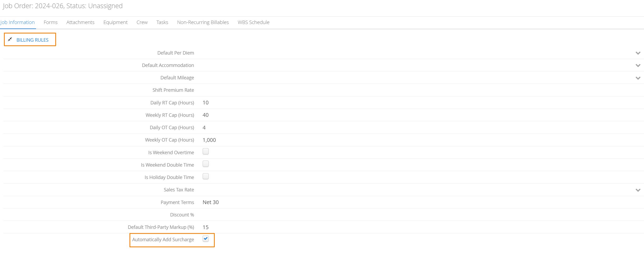Open the Tasks tab

point(162,22)
